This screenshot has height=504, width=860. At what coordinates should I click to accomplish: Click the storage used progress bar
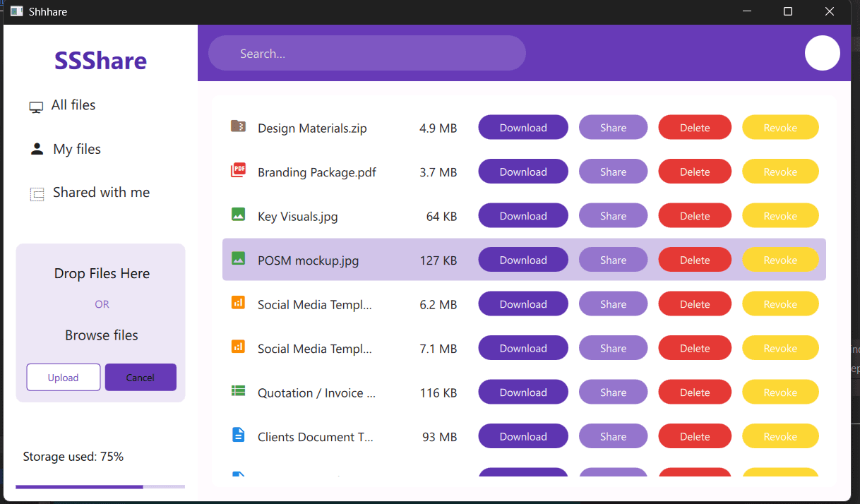[100, 486]
